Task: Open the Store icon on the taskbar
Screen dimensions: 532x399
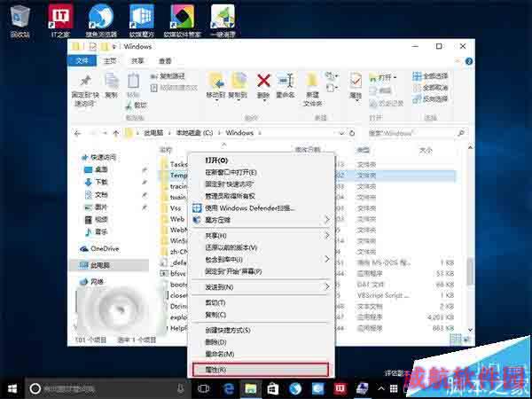Action: (273, 389)
